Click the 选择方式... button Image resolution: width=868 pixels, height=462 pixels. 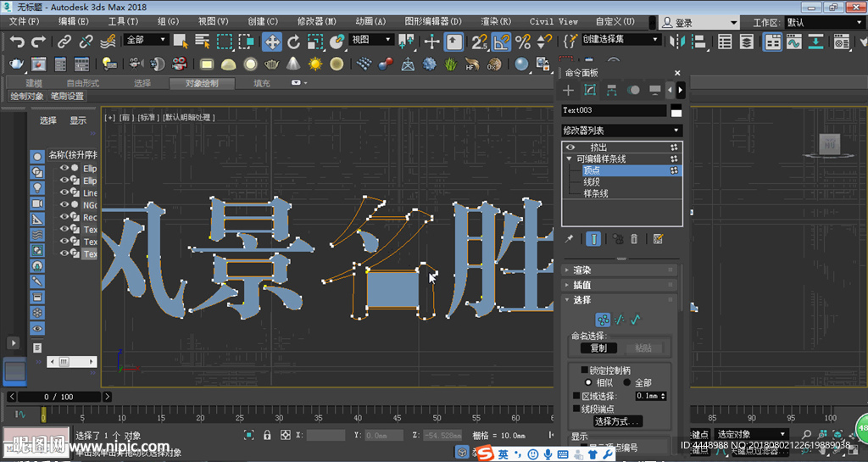coord(617,421)
